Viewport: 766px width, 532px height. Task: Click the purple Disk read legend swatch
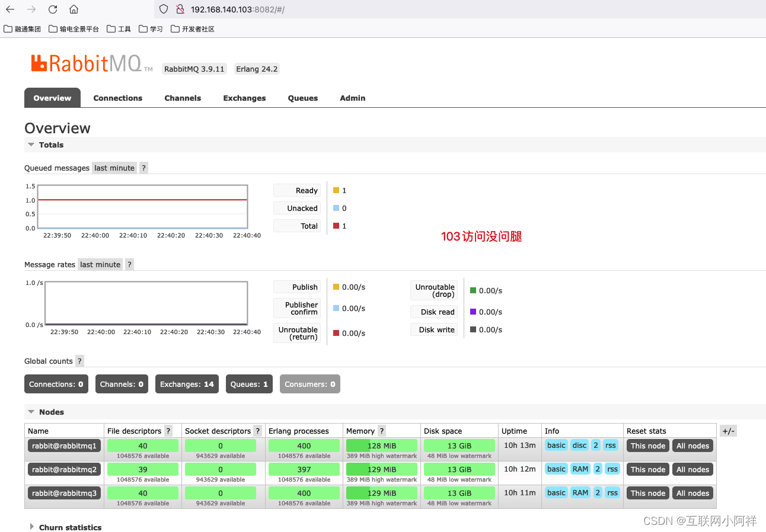pos(473,312)
